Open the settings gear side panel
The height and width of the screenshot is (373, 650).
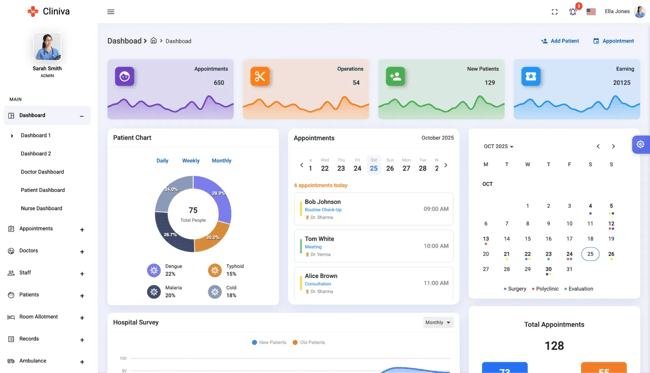click(641, 145)
